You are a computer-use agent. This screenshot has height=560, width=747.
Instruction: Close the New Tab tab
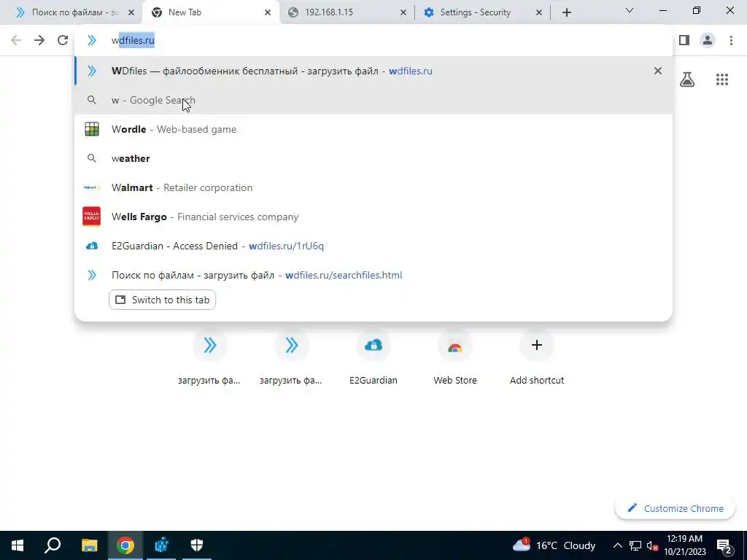(x=268, y=12)
